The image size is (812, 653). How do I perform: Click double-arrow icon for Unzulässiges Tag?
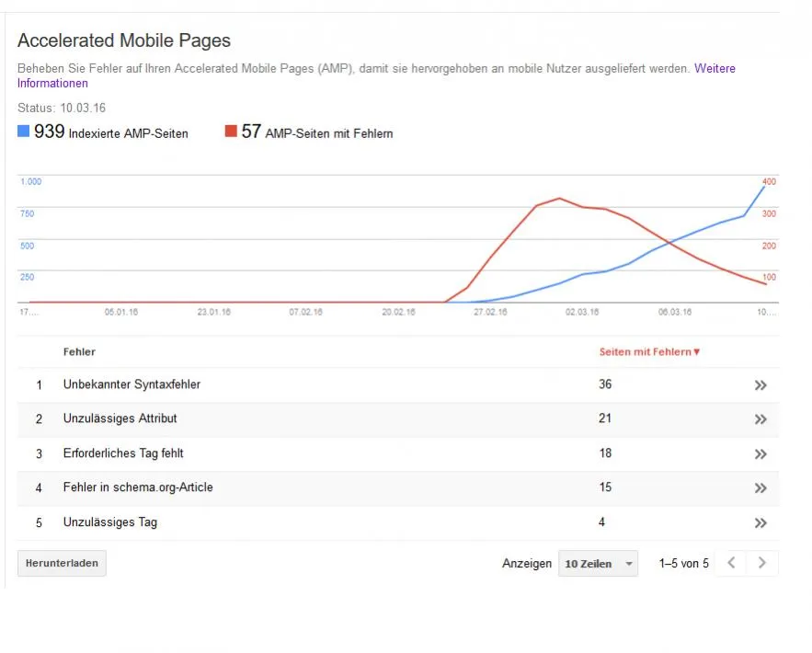pyautogui.click(x=761, y=522)
